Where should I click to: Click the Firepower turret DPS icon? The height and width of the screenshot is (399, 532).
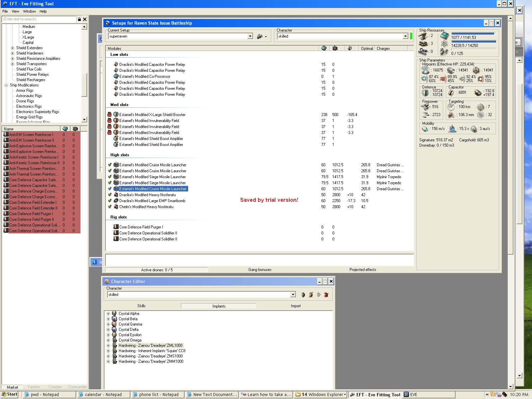coord(425,107)
